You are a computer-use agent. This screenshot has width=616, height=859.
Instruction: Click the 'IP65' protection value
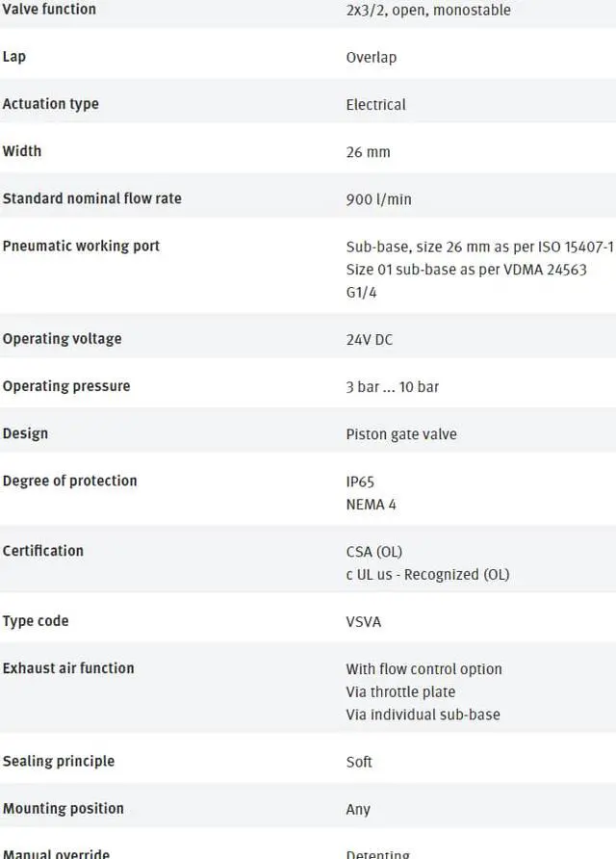coord(360,482)
